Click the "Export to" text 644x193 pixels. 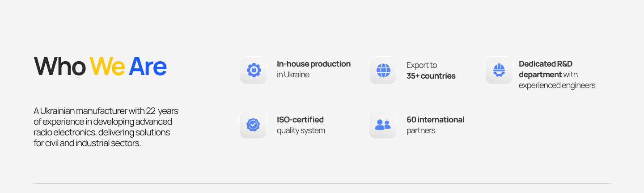421,65
